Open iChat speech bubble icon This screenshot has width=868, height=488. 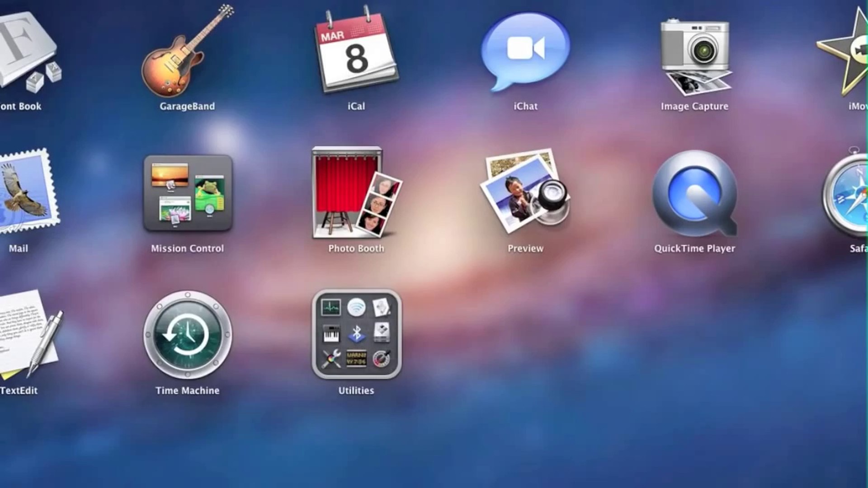525,50
